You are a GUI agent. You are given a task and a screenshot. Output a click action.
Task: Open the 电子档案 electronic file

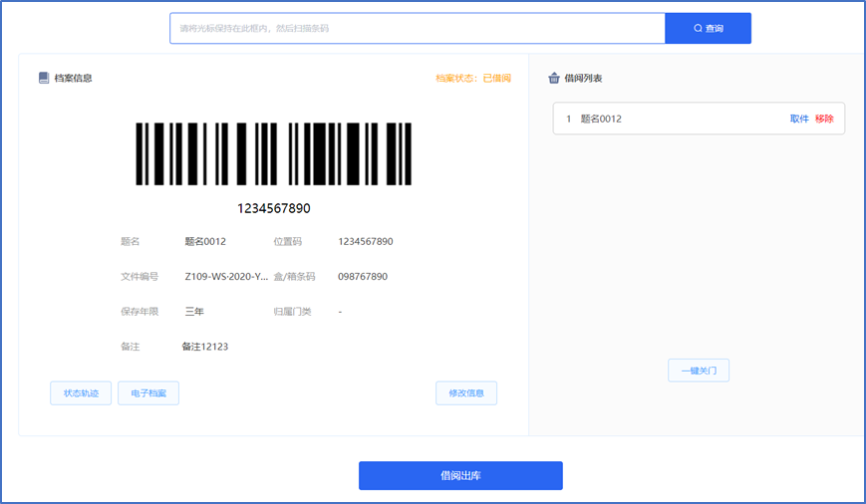point(148,393)
